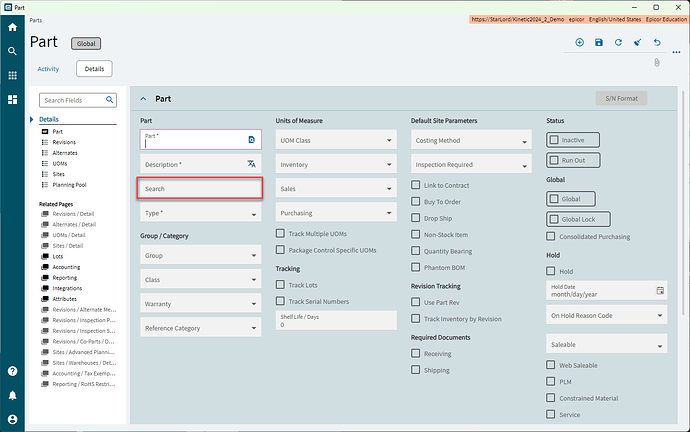Open Group dropdown
This screenshot has width=690, height=432.
(201, 255)
